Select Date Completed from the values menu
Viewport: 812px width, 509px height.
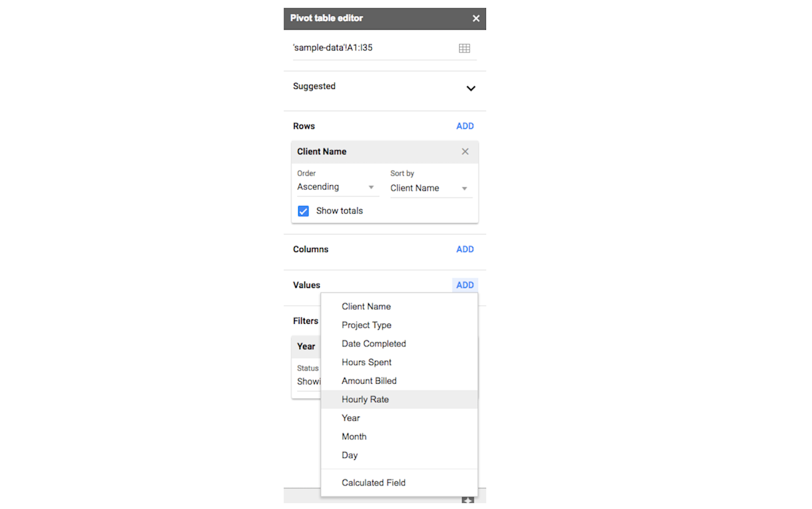[x=374, y=344]
